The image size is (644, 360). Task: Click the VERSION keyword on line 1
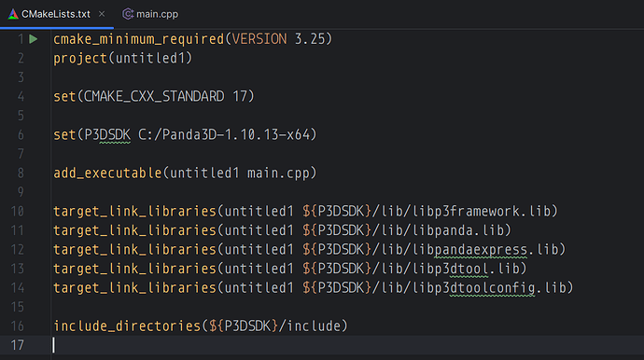click(259, 39)
